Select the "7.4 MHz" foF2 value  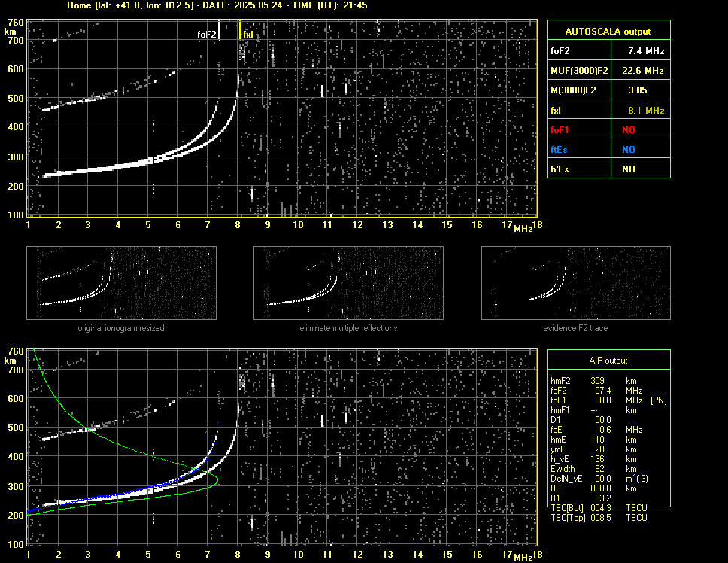tap(646, 51)
